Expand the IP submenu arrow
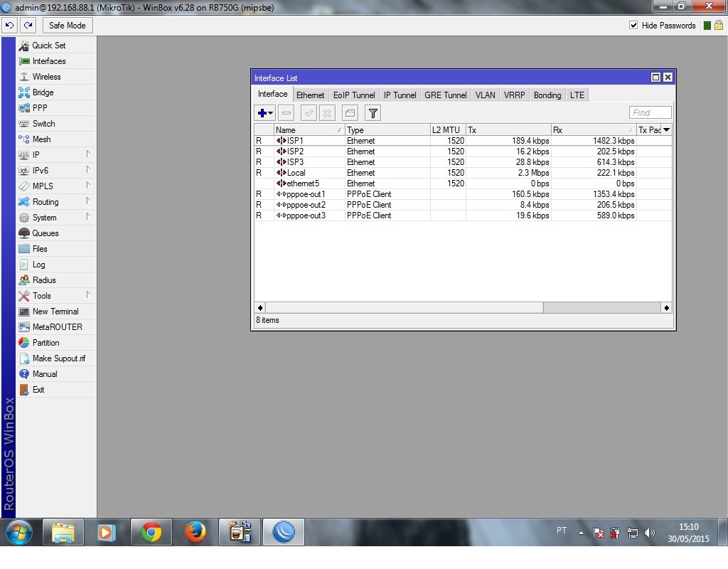Screen dimensions: 728x569 click(88, 154)
